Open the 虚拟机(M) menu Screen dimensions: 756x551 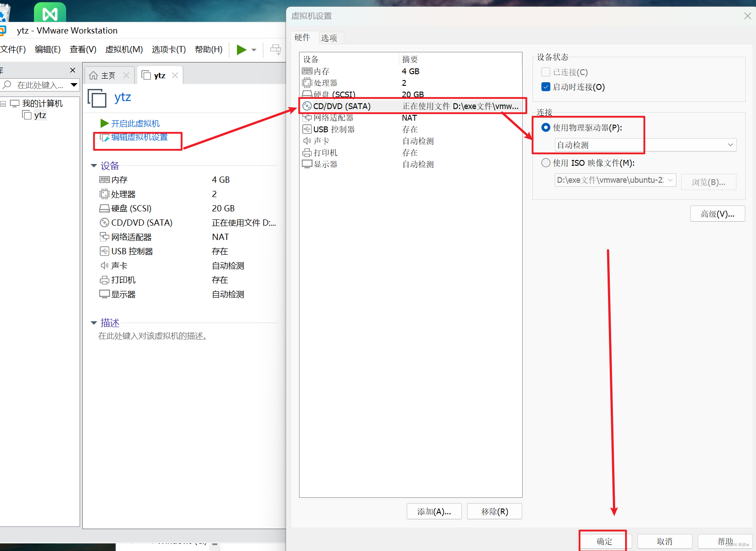pyautogui.click(x=124, y=49)
